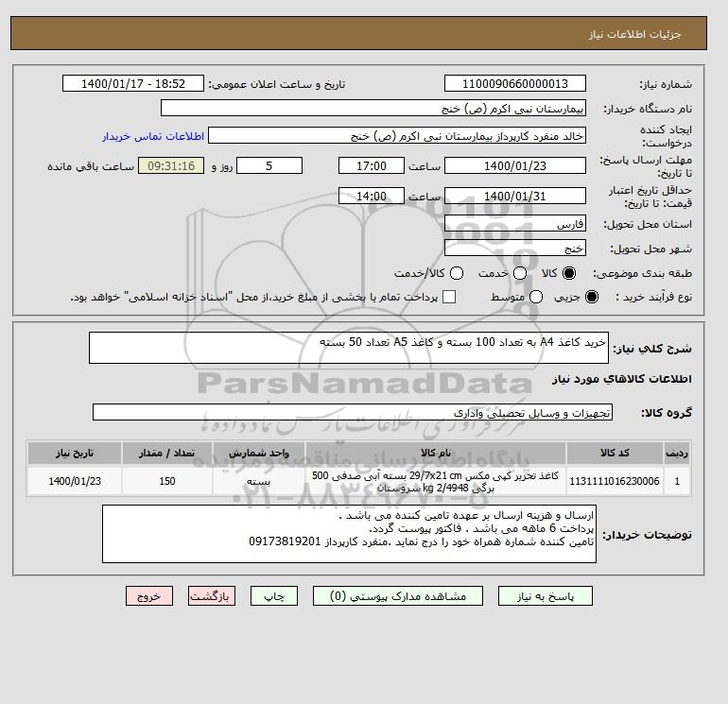Click the واحد شمارش column header
The width and height of the screenshot is (728, 704).
tap(259, 453)
